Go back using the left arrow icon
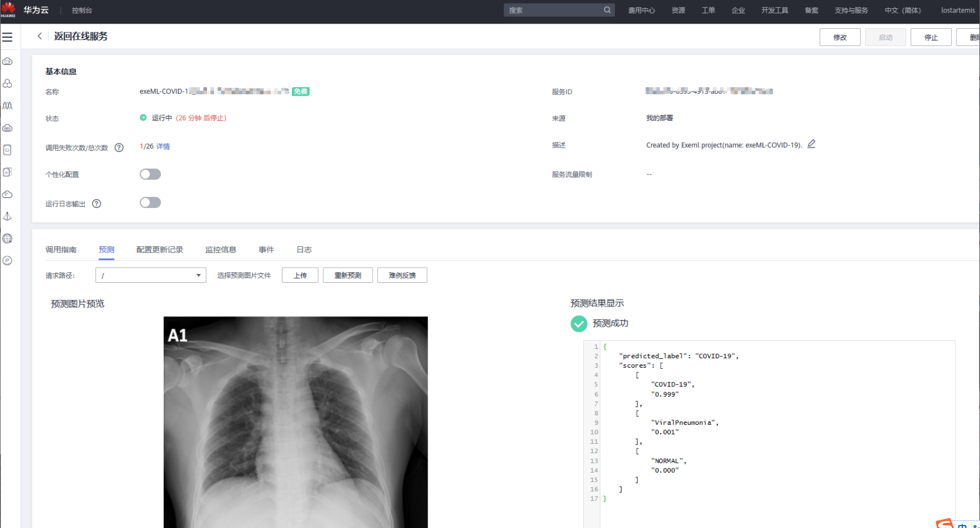This screenshot has width=980, height=528. click(x=40, y=36)
